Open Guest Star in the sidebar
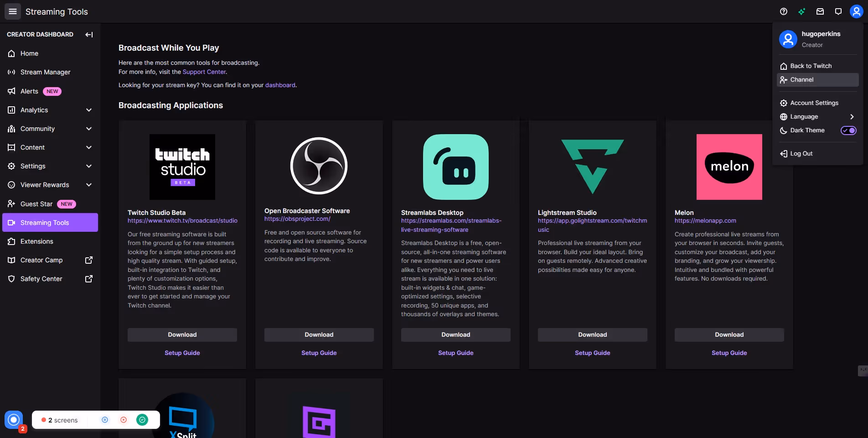This screenshot has height=438, width=868. 50,204
